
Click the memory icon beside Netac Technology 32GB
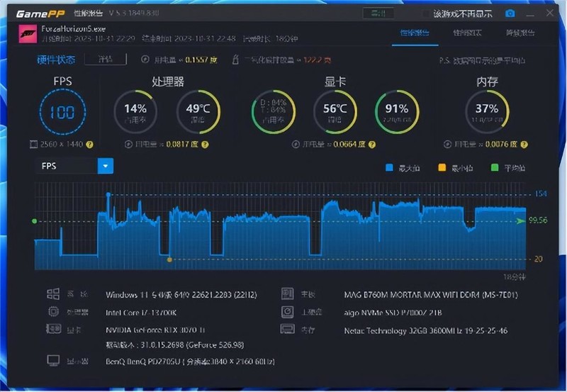(x=288, y=329)
